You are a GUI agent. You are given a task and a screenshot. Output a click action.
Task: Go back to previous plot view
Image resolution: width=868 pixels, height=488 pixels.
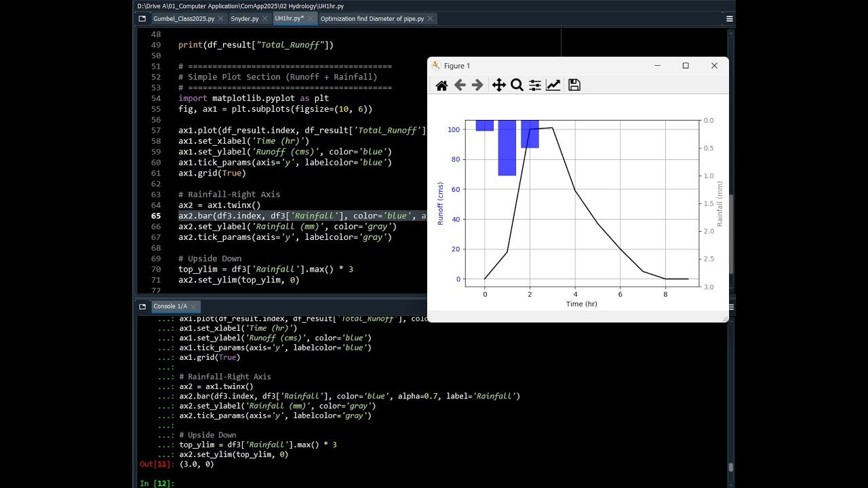tap(460, 85)
